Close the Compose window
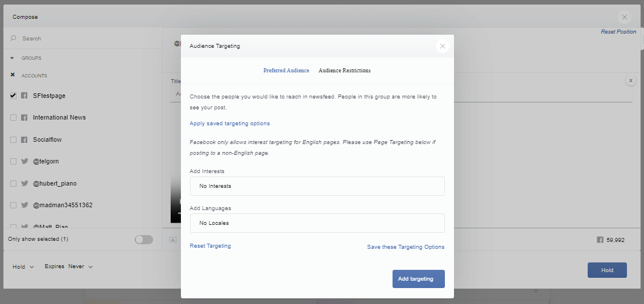 pyautogui.click(x=624, y=17)
